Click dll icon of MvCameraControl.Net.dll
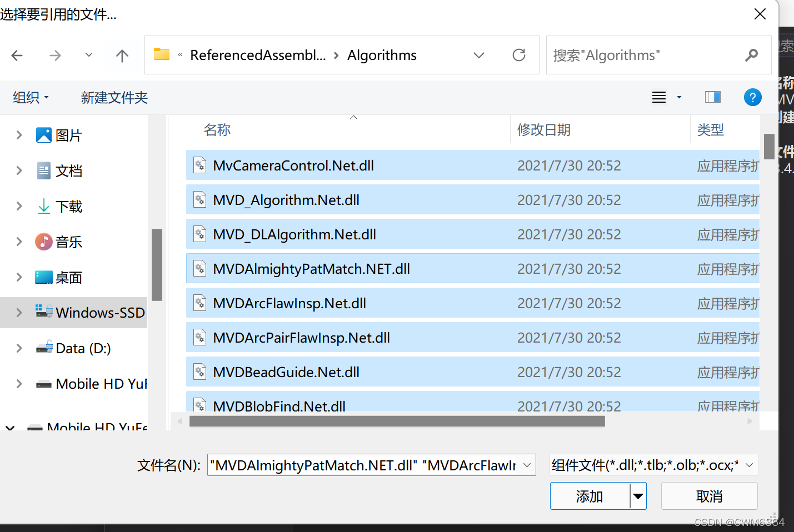This screenshot has width=794, height=532. (199, 165)
